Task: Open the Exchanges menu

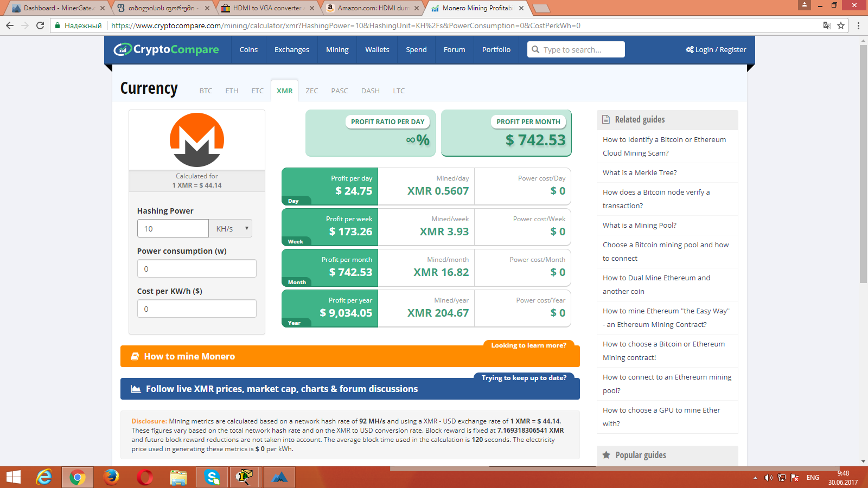Action: click(x=292, y=49)
